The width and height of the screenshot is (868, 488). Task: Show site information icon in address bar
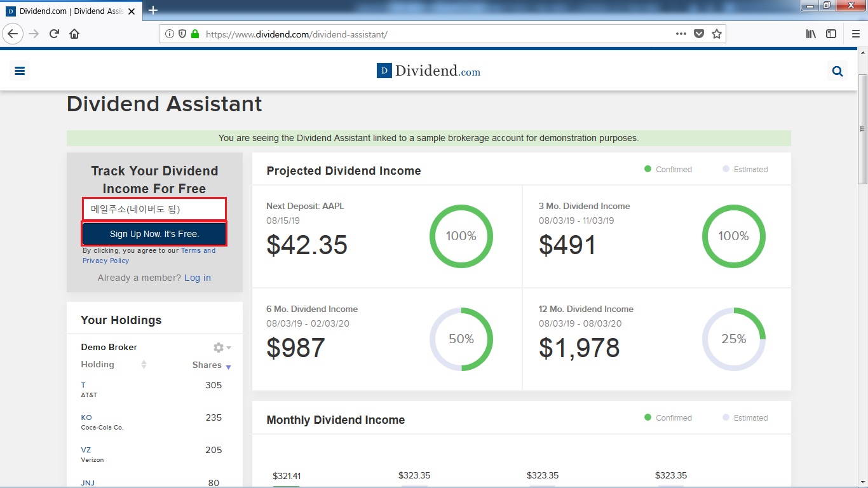170,34
